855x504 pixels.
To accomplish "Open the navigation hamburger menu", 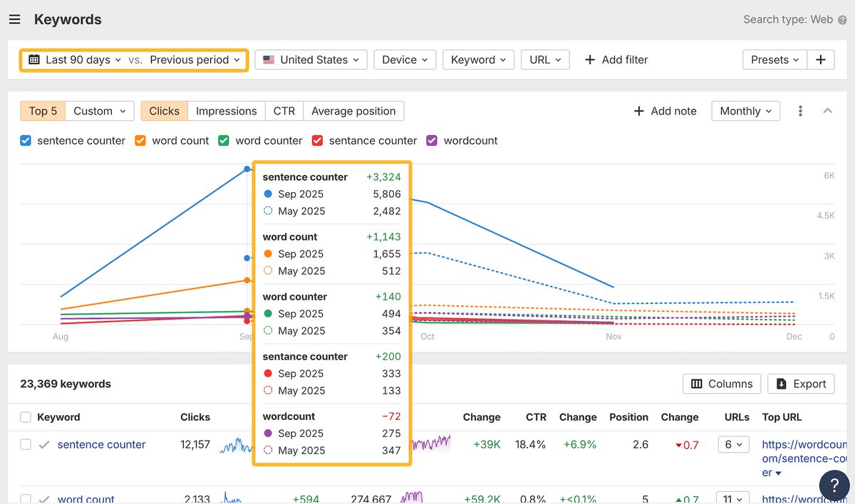I will click(15, 19).
